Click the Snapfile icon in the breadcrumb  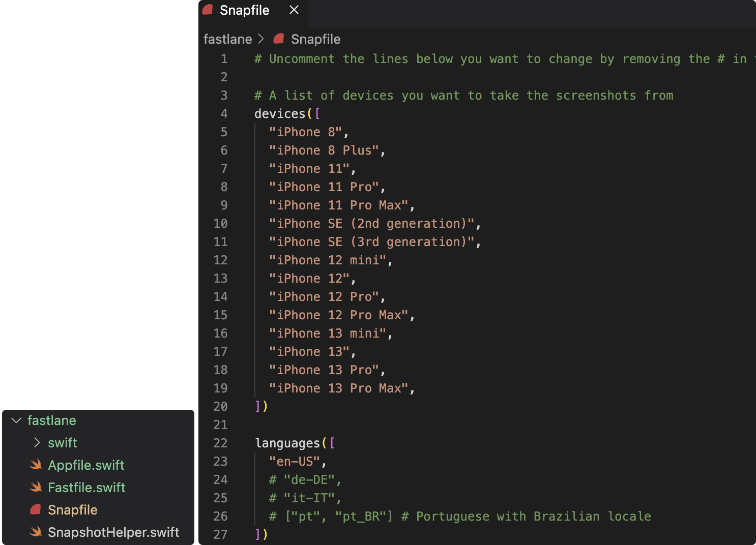tap(278, 39)
